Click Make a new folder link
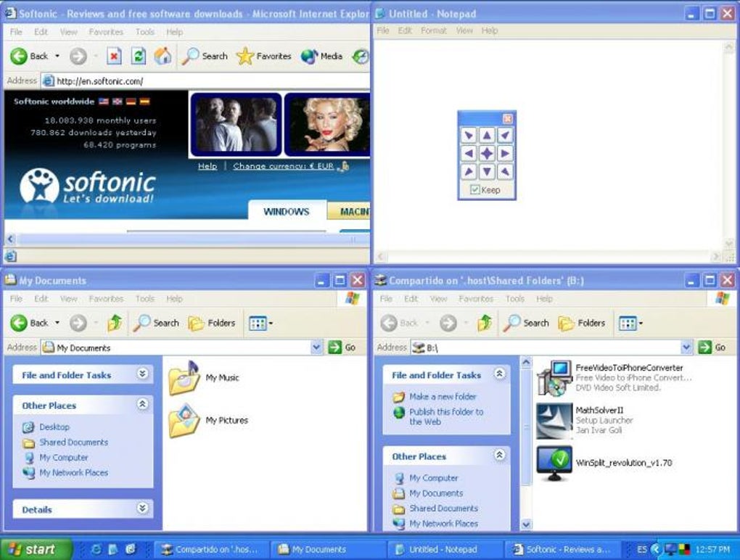This screenshot has width=740, height=560. point(443,397)
